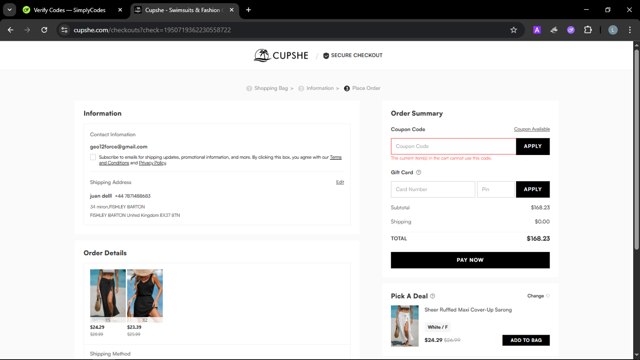Open the tab search dropdown arrow
640x360 pixels.
pos(9,10)
